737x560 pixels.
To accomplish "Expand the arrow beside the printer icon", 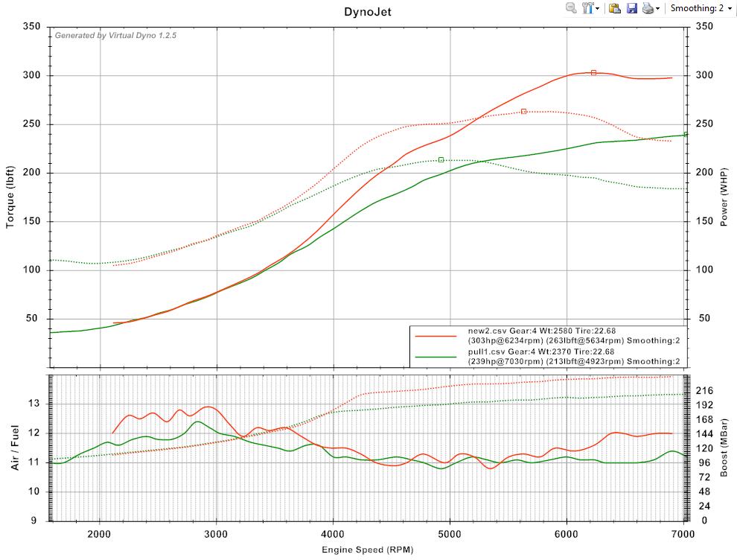I will (657, 9).
